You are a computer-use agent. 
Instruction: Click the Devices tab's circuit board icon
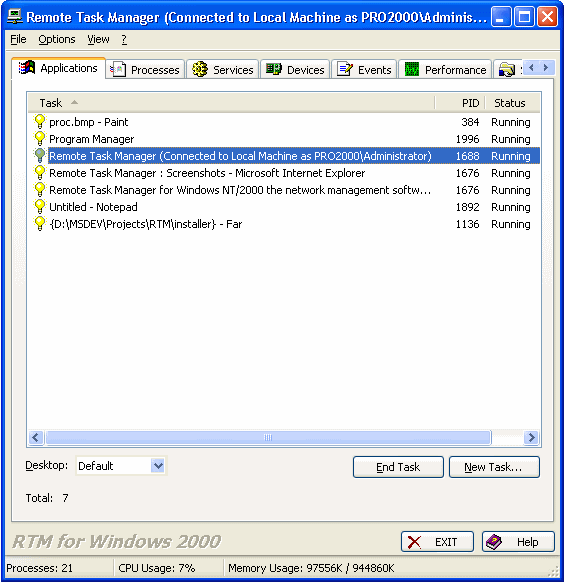(274, 69)
